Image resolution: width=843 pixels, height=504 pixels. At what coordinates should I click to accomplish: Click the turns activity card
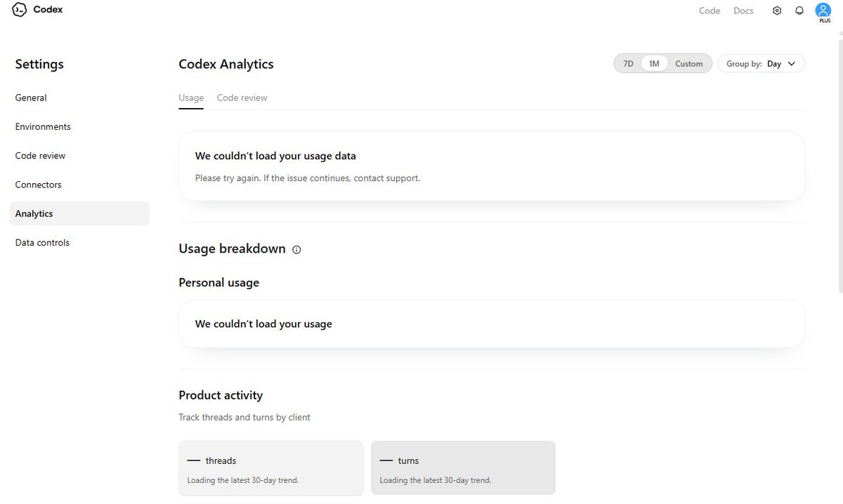point(463,467)
